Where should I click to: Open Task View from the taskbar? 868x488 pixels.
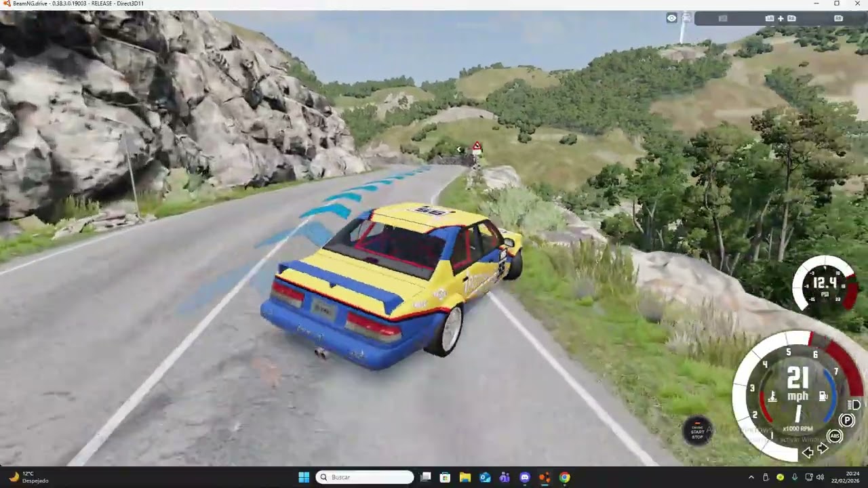[425, 477]
